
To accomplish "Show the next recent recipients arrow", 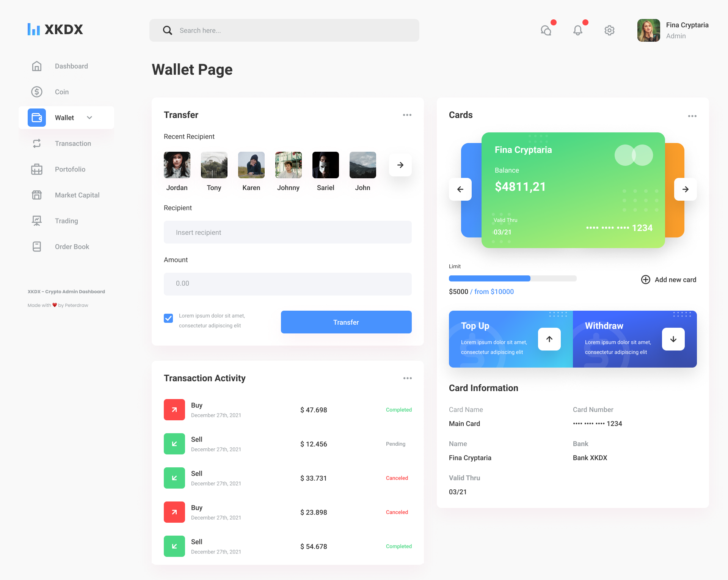I will [400, 165].
